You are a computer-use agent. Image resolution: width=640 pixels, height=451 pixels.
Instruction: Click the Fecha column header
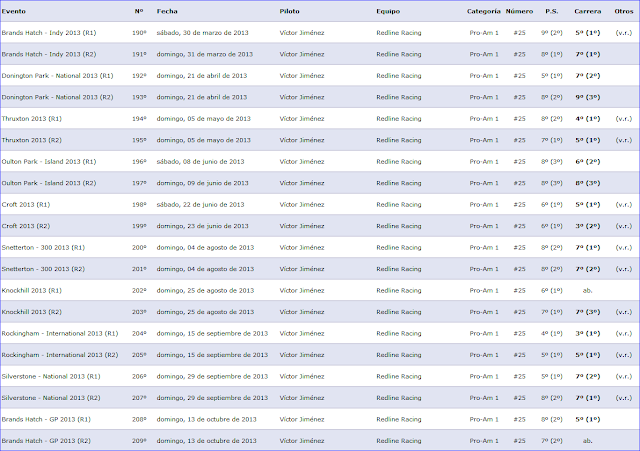point(167,11)
